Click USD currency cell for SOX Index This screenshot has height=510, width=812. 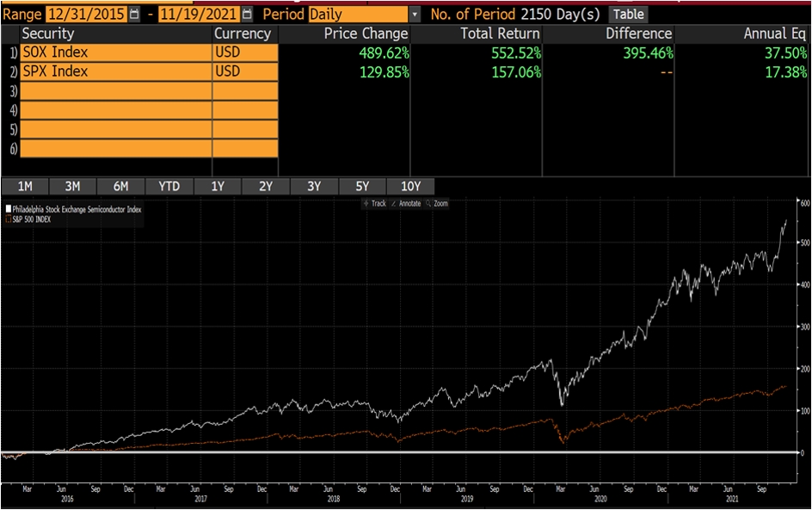point(245,52)
